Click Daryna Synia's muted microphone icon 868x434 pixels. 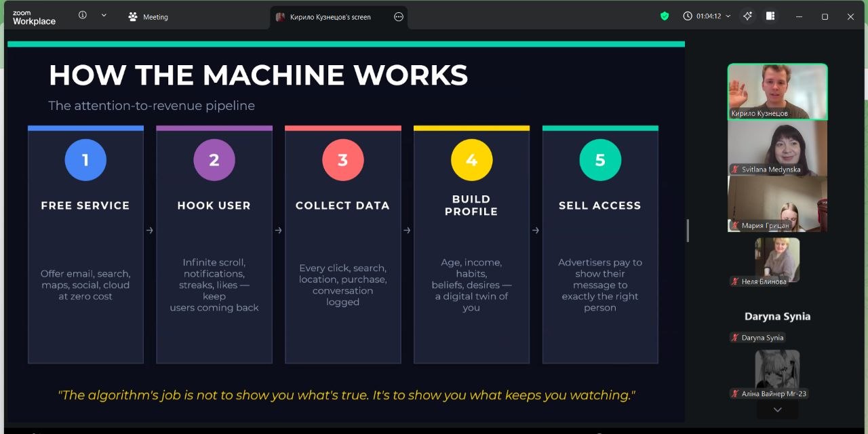[x=734, y=338]
